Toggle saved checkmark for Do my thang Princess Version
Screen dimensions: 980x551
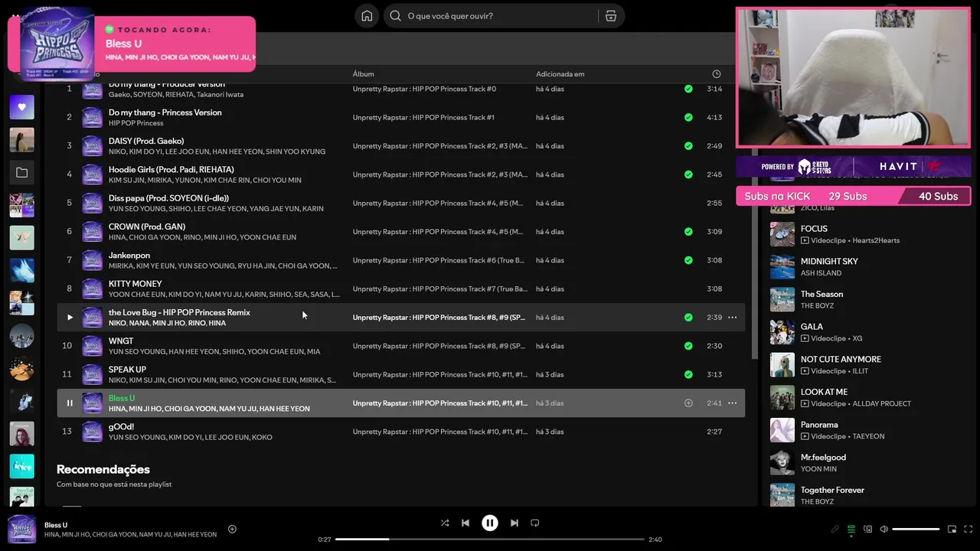688,117
